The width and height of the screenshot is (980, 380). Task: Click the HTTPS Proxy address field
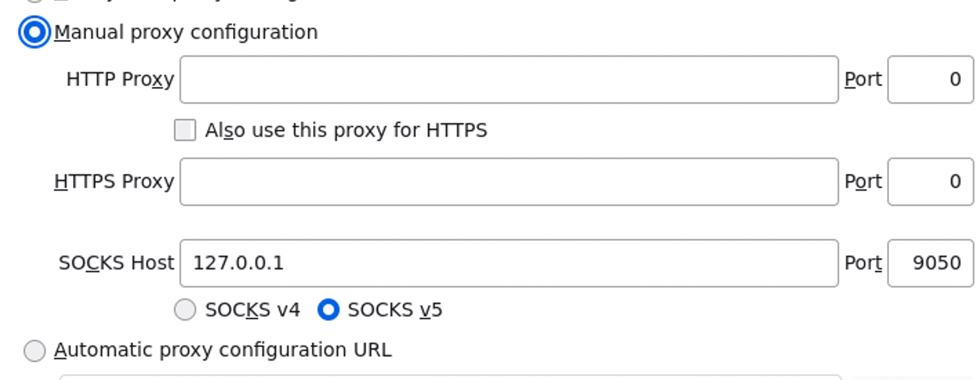tap(509, 182)
